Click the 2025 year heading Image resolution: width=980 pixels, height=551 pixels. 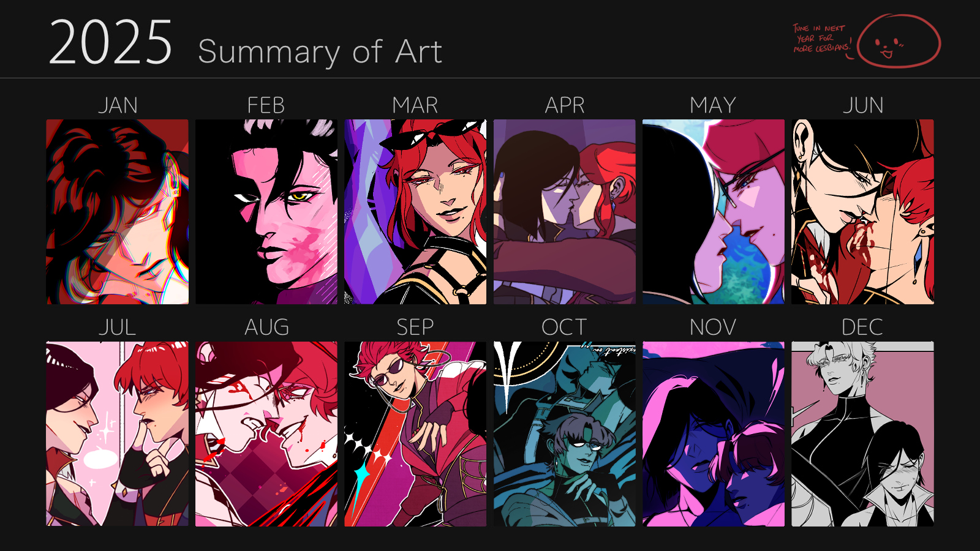coord(110,42)
